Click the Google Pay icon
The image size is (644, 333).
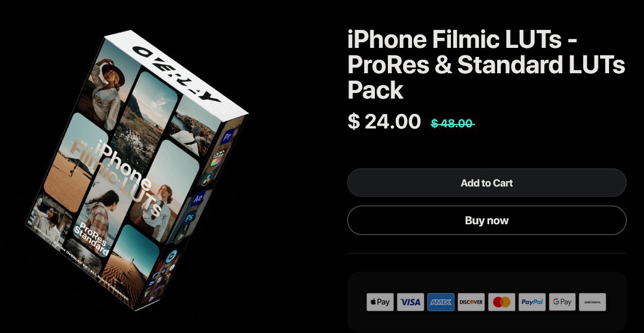562,302
